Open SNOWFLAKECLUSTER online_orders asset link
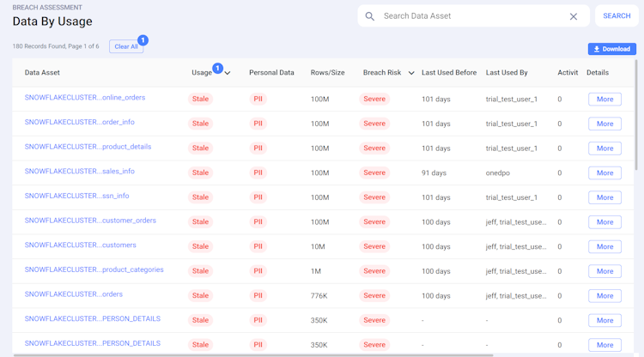644x357 pixels. 85,98
